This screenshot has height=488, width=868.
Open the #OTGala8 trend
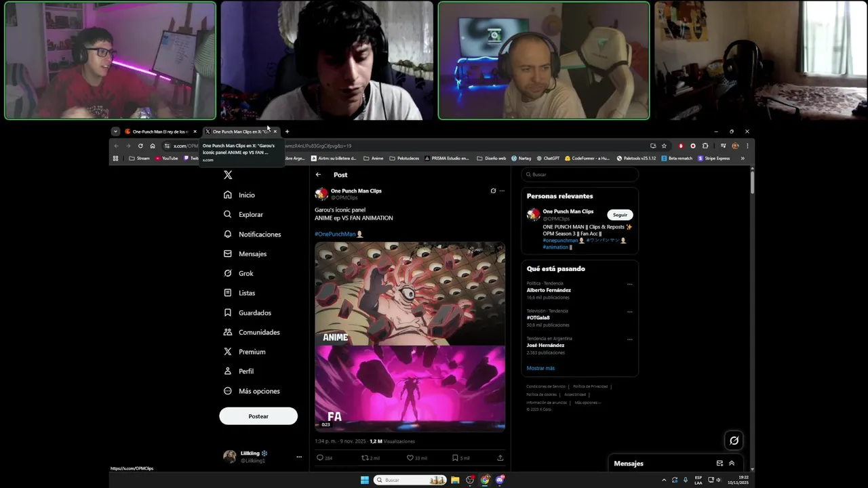pos(538,318)
